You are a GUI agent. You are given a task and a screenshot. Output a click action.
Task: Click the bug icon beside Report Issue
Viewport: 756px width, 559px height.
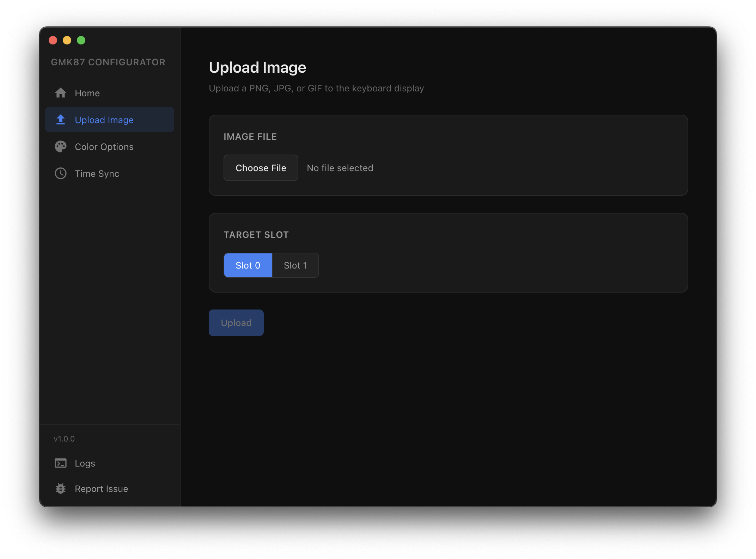(60, 488)
